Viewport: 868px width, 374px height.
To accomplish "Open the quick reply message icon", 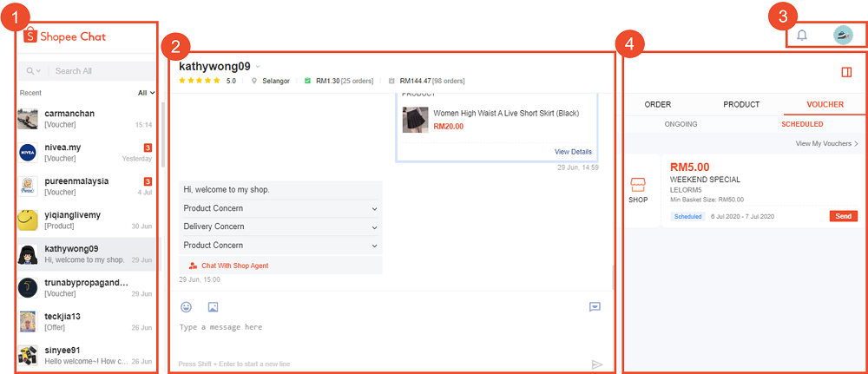I will coord(595,306).
